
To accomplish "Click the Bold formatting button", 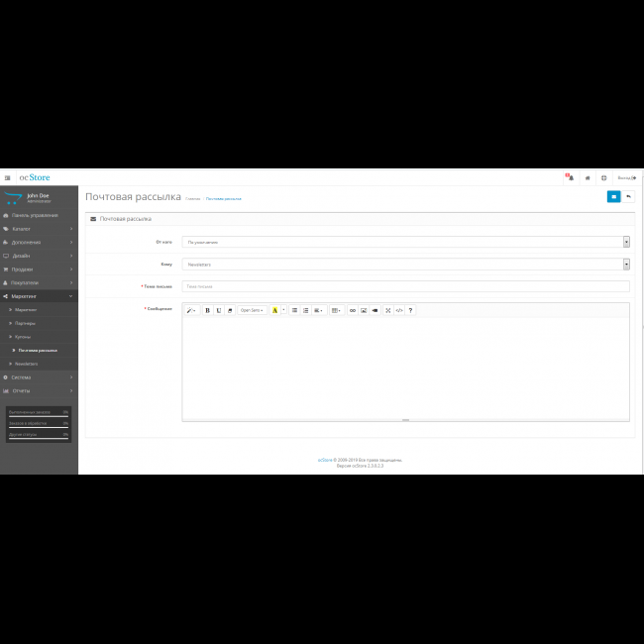I will pyautogui.click(x=207, y=310).
